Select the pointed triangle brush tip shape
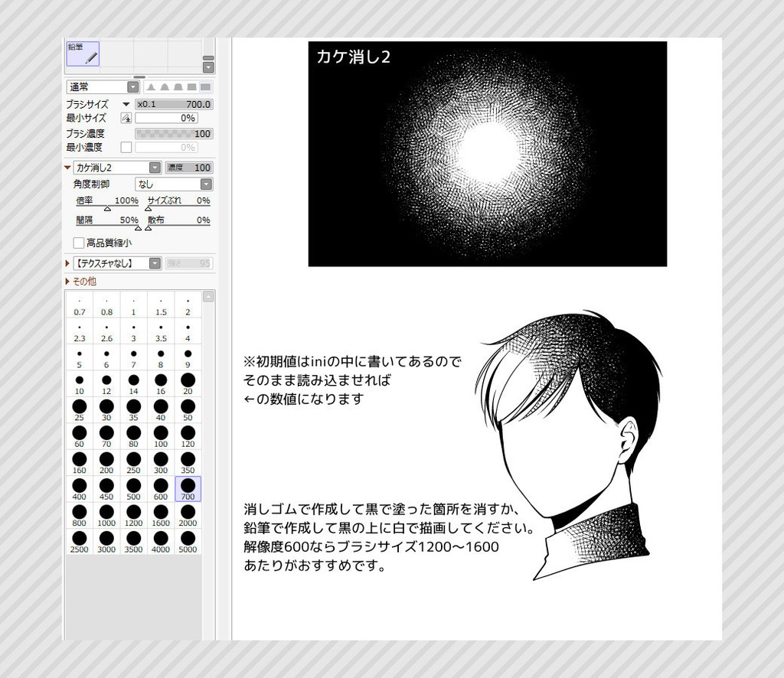 click(151, 87)
